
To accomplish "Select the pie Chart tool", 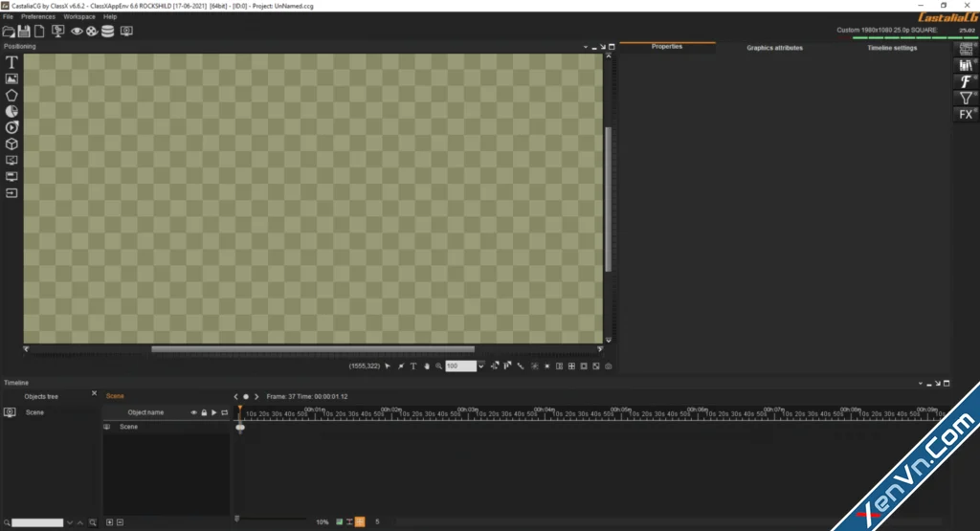I will coord(11,111).
